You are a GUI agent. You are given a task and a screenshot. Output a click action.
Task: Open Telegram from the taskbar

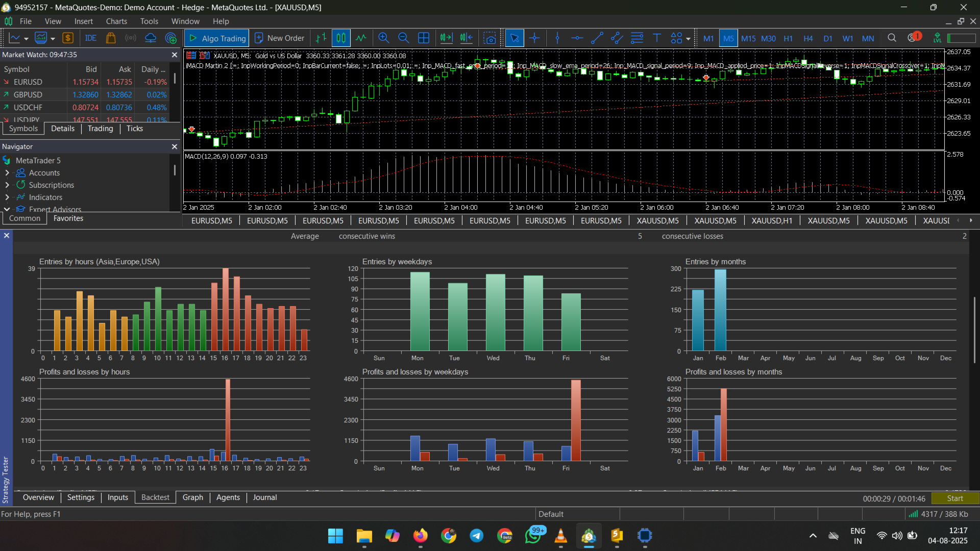[x=477, y=536]
